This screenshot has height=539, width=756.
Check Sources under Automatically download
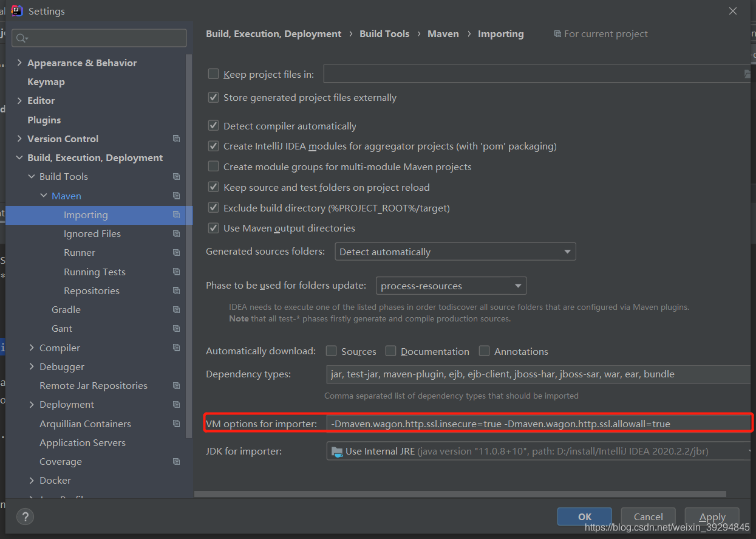(x=331, y=351)
